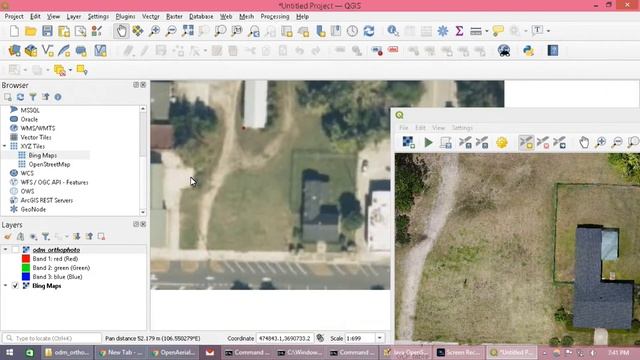Open the Windows Start button
The image size is (640, 360).
point(9,352)
